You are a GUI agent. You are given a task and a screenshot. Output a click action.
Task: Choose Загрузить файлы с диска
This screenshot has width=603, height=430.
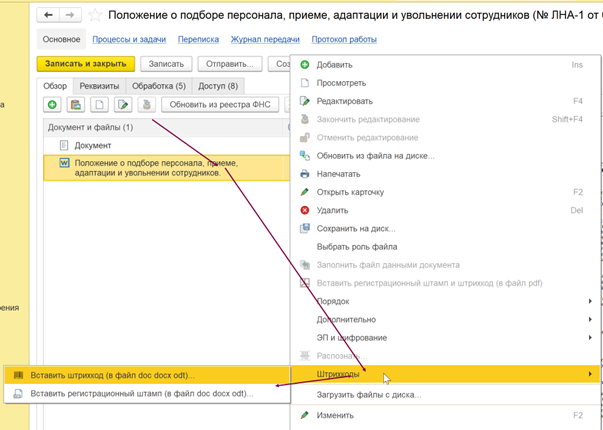point(446,395)
